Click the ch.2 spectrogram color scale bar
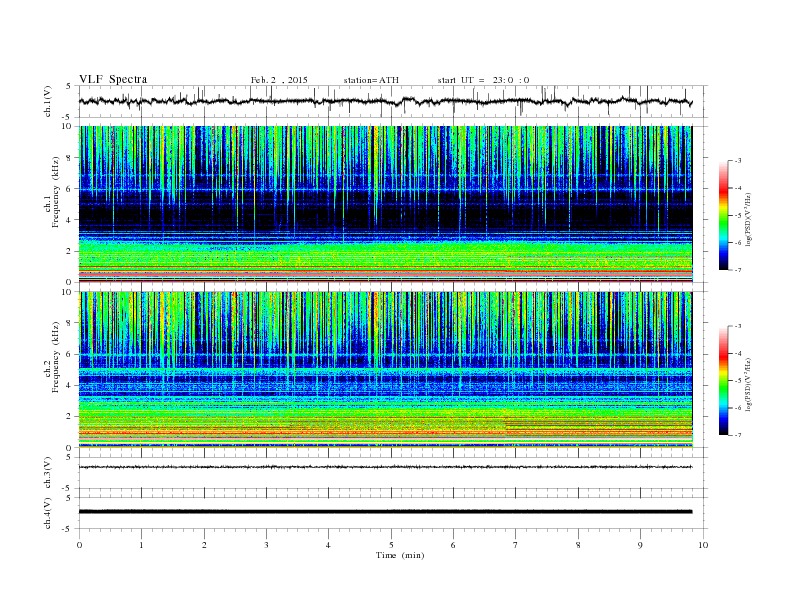This screenshot has height=612, width=792. point(723,381)
